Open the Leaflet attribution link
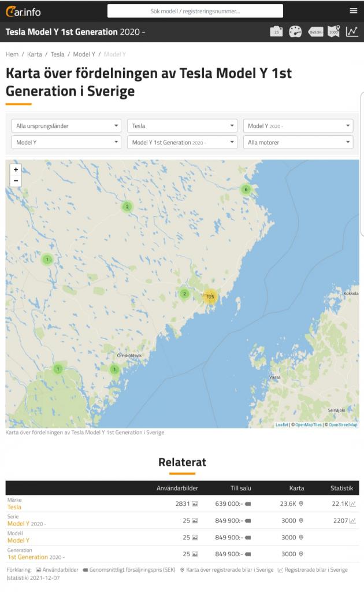Viewport: 364px width, 592px height. [x=282, y=425]
